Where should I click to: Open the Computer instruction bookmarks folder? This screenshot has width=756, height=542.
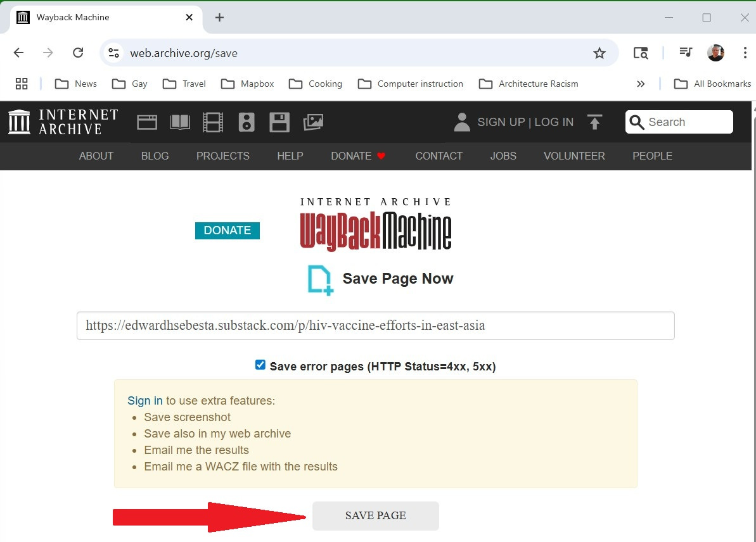point(410,84)
